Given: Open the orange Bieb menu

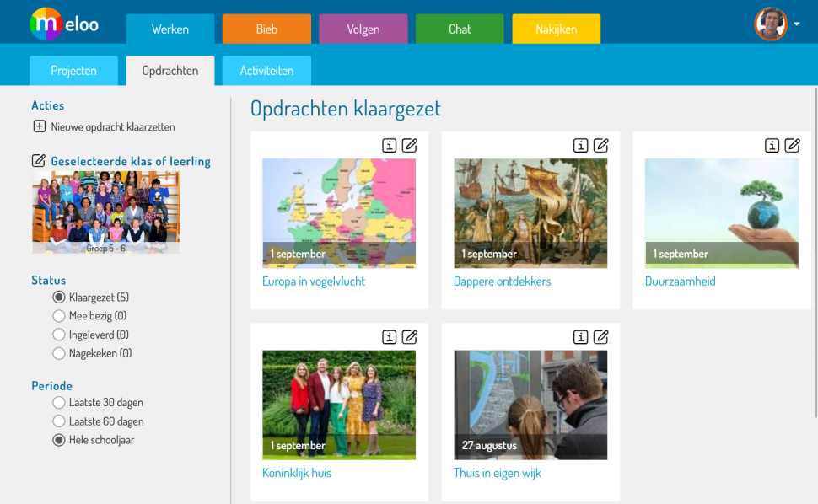Looking at the screenshot, I should (x=266, y=29).
